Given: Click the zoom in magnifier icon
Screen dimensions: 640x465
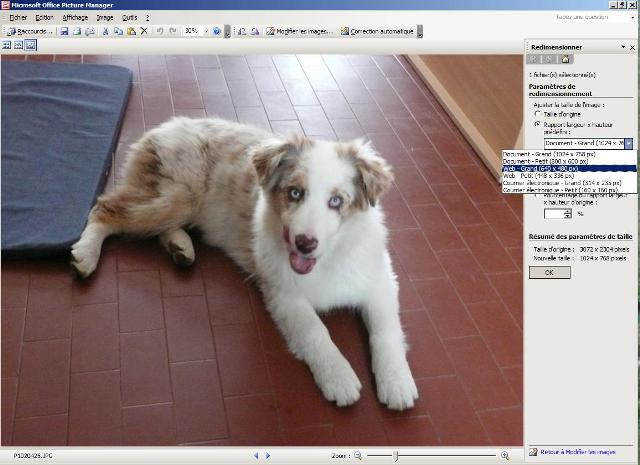Looking at the screenshot, I should click(x=504, y=456).
